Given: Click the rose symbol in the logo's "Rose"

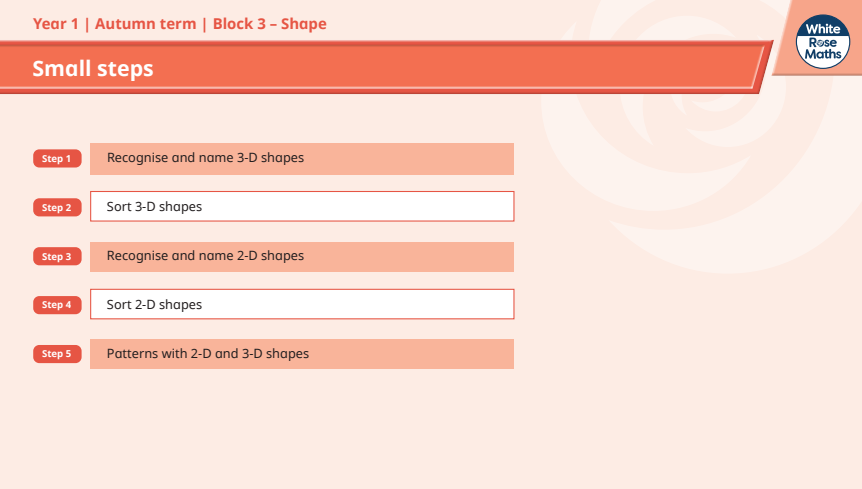Looking at the screenshot, I should coord(821,45).
